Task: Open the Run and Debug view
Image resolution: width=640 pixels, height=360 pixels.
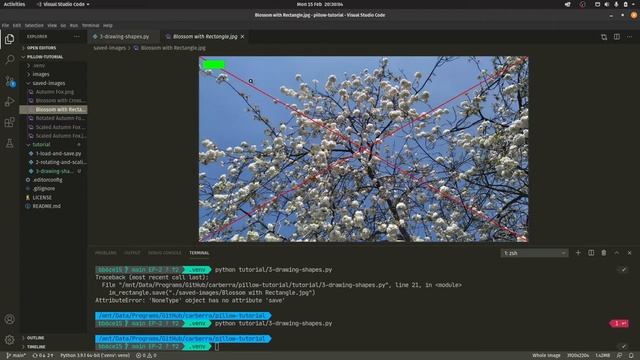Action: click(10, 102)
